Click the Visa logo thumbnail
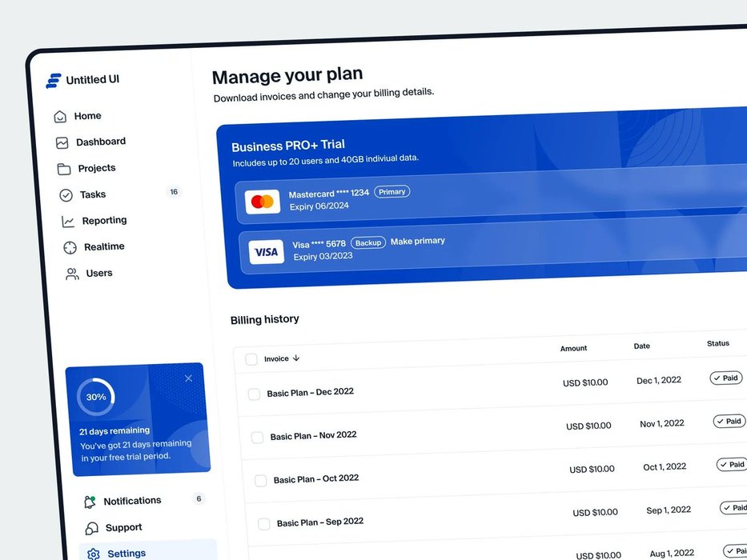The image size is (747, 560). [x=267, y=252]
